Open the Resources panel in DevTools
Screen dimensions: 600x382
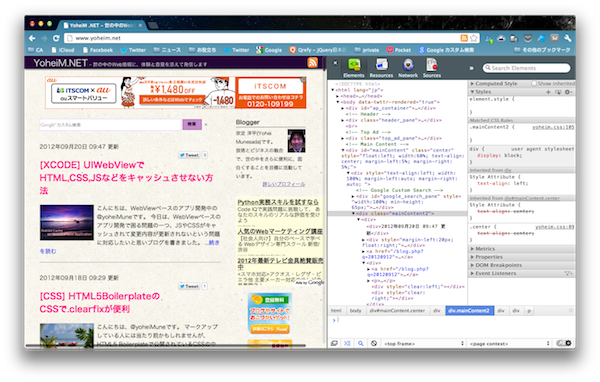coord(381,69)
